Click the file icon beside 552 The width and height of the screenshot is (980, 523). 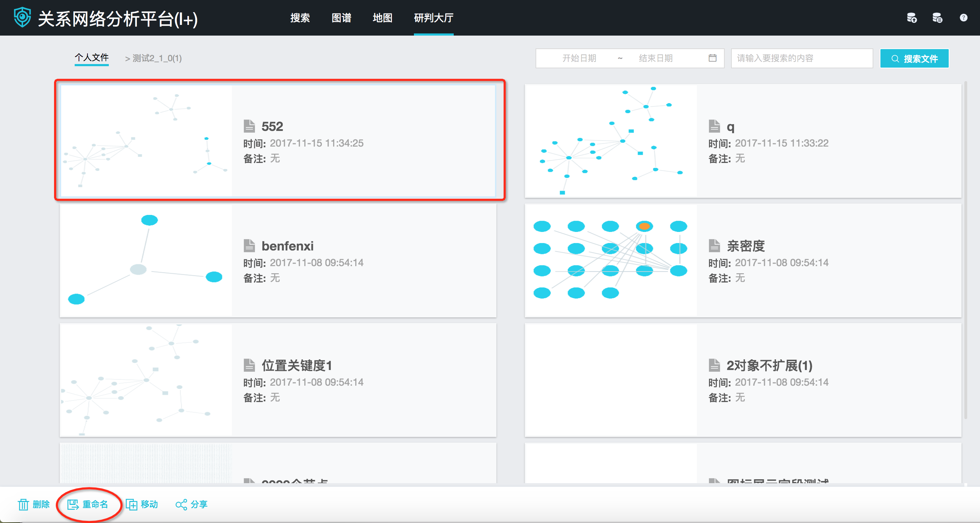coord(249,126)
